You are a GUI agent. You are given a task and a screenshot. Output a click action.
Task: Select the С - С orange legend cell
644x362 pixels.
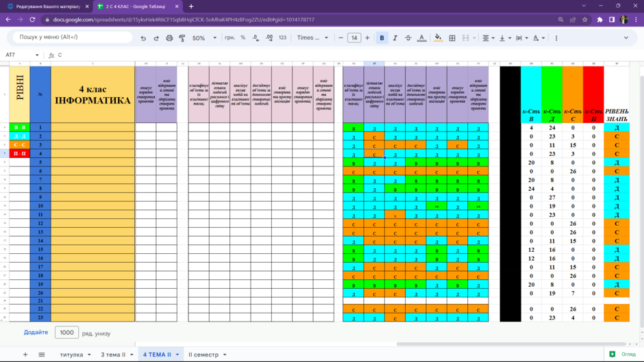click(x=19, y=145)
